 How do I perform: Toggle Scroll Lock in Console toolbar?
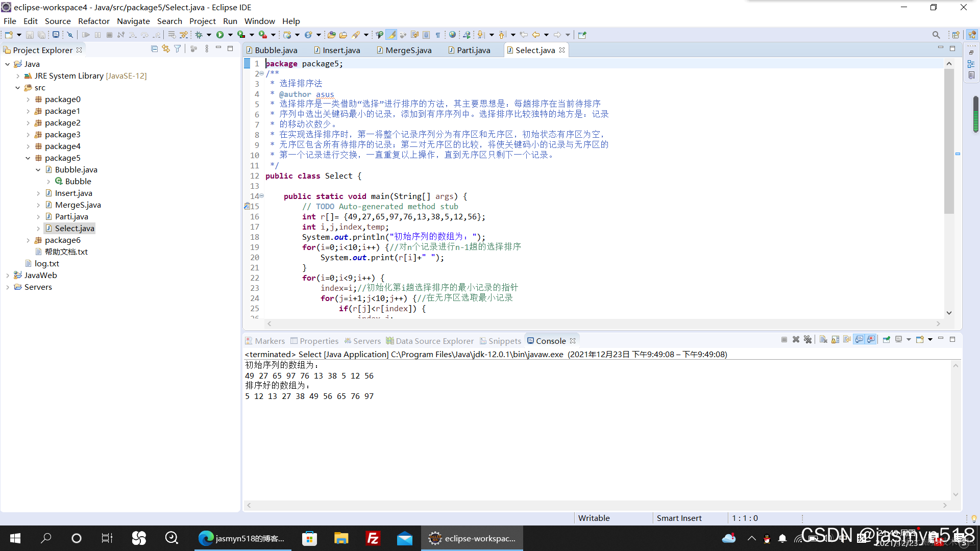[835, 340]
